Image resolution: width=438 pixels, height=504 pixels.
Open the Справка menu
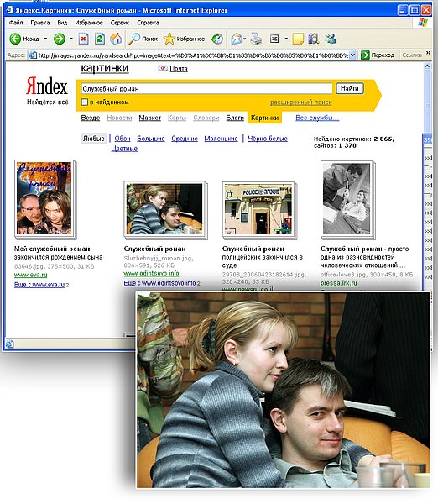[x=148, y=23]
